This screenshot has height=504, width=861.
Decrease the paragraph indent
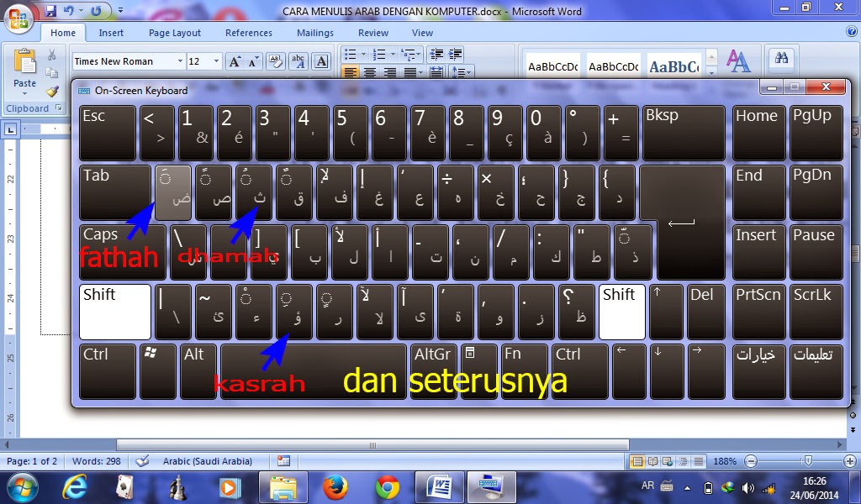(x=437, y=55)
